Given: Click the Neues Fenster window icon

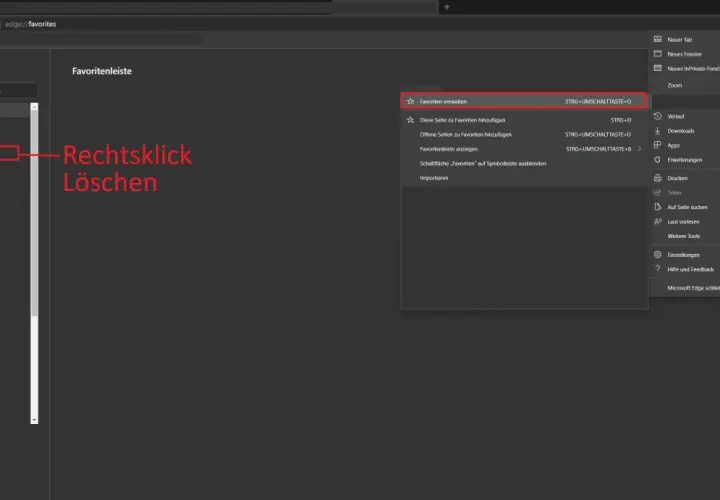Looking at the screenshot, I should [x=658, y=54].
